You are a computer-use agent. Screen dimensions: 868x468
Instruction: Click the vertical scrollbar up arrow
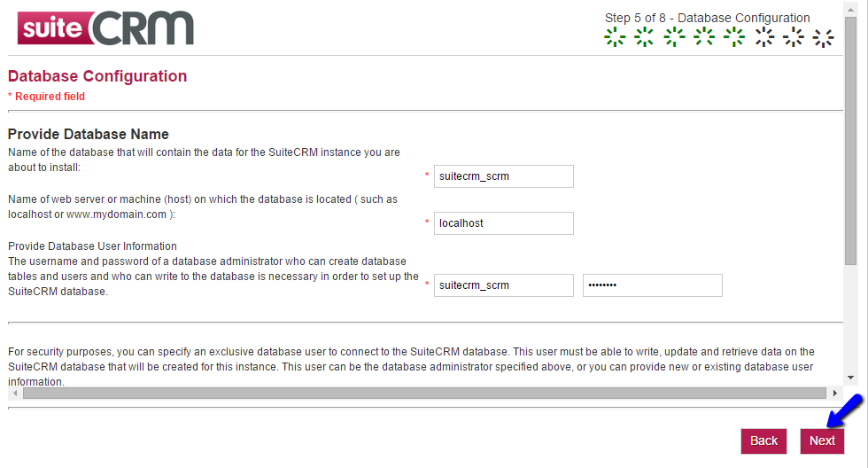(x=850, y=10)
